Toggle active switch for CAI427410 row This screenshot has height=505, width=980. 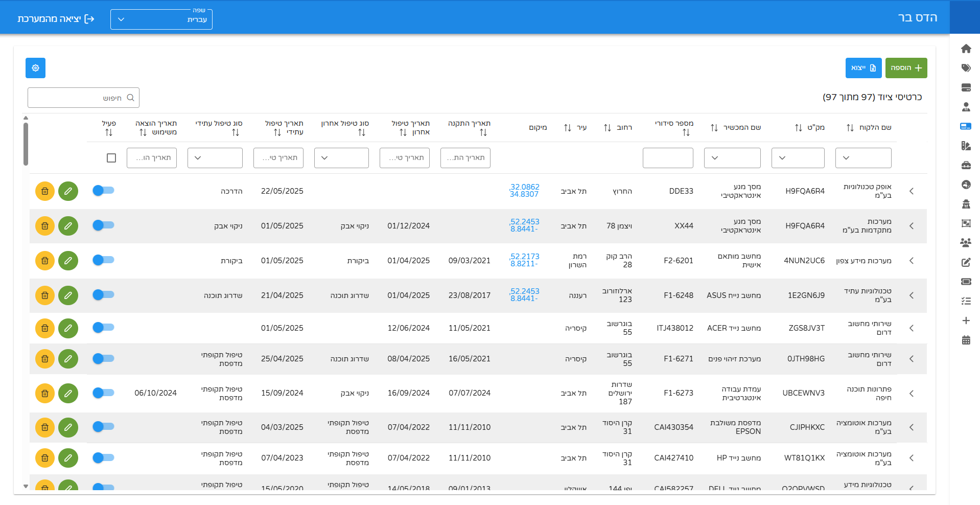pos(103,458)
